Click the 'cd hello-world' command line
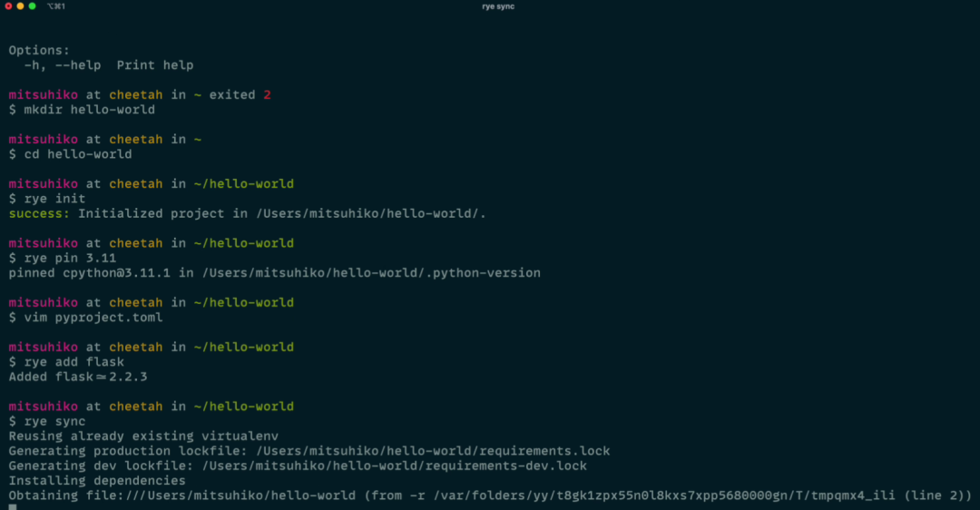Viewport: 980px width, 510px height. coord(70,154)
